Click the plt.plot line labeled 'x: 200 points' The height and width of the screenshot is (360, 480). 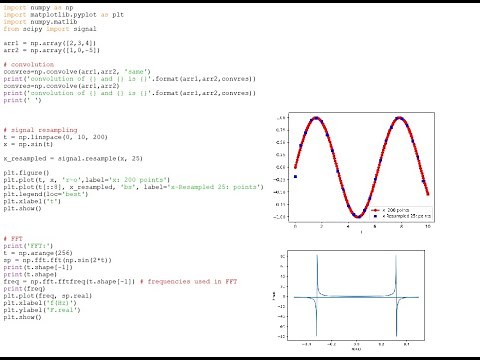coord(87,180)
